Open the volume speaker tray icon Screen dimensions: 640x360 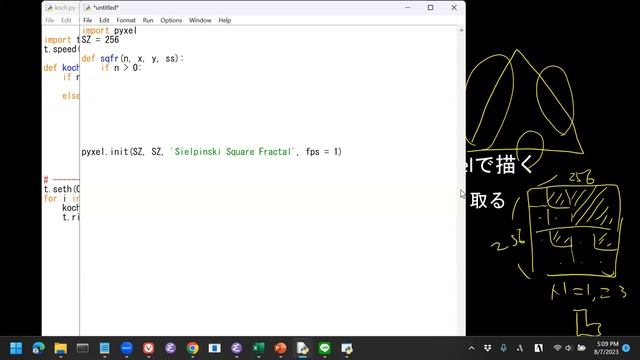[x=569, y=348]
